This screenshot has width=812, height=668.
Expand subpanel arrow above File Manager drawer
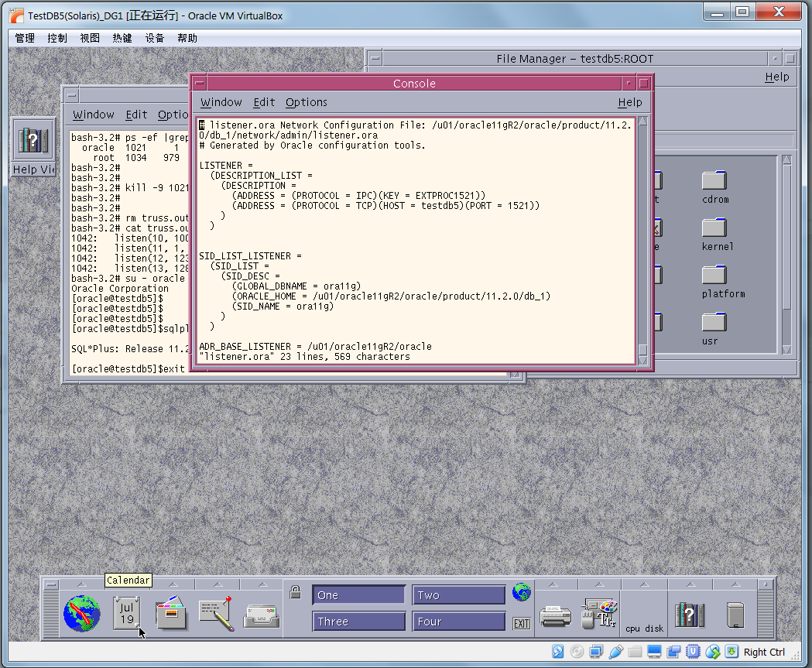pyautogui.click(x=173, y=584)
